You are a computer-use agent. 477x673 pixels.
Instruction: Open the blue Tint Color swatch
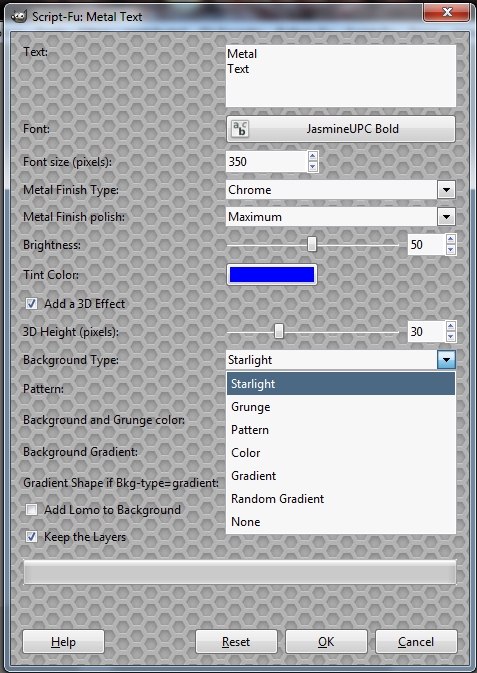[x=272, y=275]
